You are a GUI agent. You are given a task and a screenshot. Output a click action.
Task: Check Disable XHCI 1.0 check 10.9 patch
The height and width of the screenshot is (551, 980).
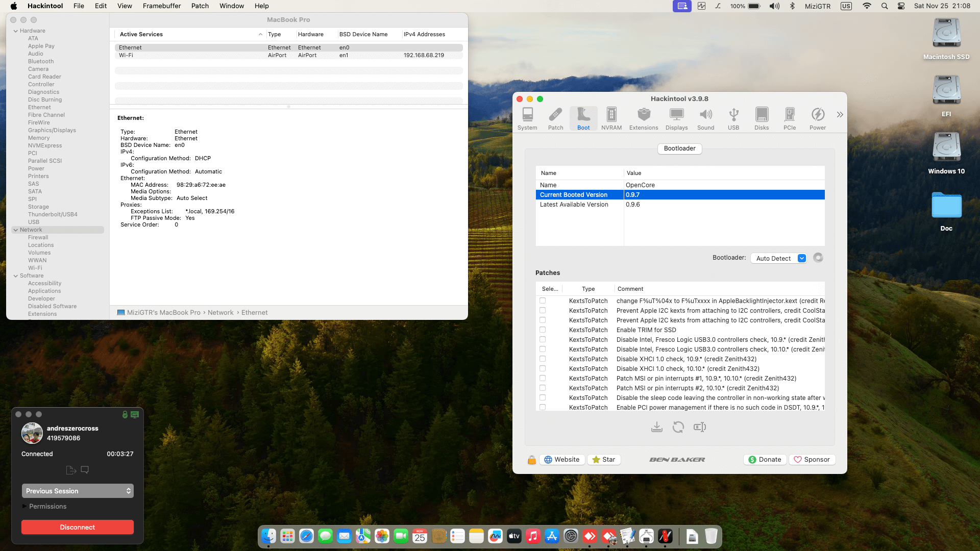pos(543,359)
